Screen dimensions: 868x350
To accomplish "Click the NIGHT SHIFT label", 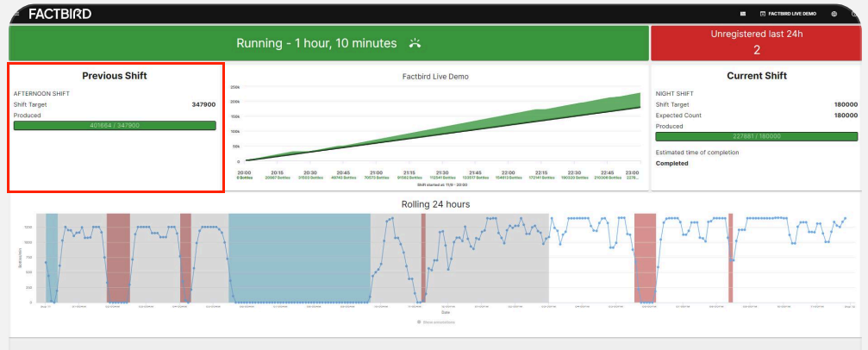I will point(674,94).
